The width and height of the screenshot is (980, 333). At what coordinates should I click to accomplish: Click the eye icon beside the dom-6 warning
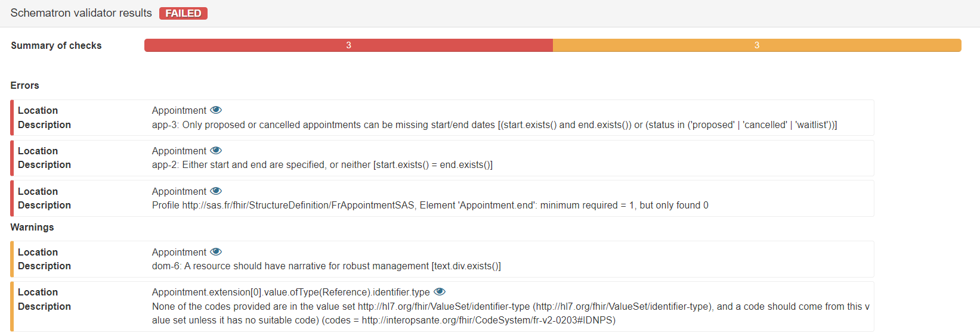[x=216, y=252]
